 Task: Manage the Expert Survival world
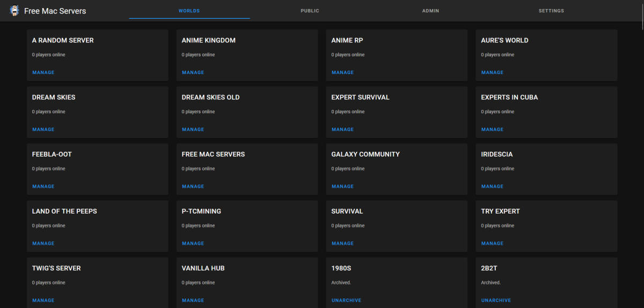[342, 129]
